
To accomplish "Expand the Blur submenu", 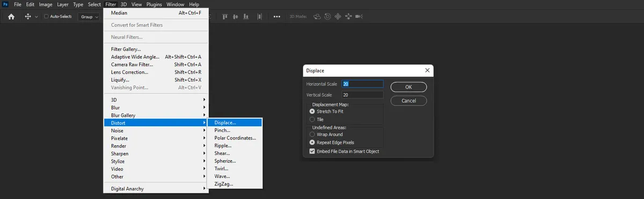I will click(x=156, y=108).
